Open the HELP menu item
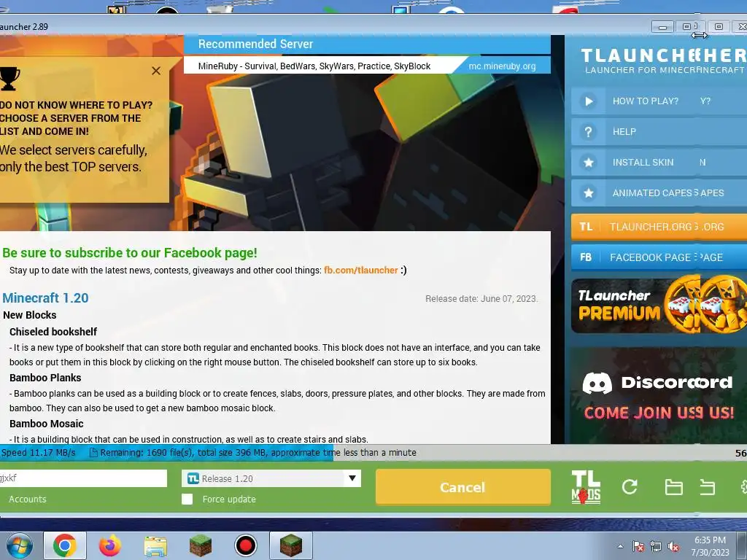The height and width of the screenshot is (560, 747). (x=659, y=131)
